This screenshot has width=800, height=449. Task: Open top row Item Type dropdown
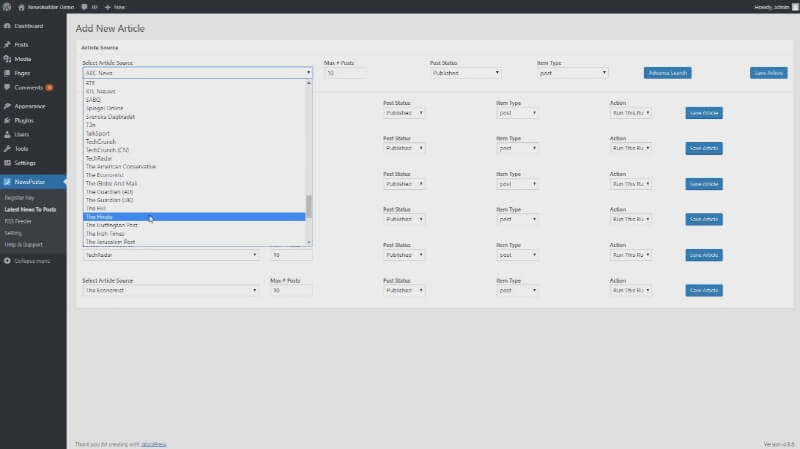[x=572, y=73]
